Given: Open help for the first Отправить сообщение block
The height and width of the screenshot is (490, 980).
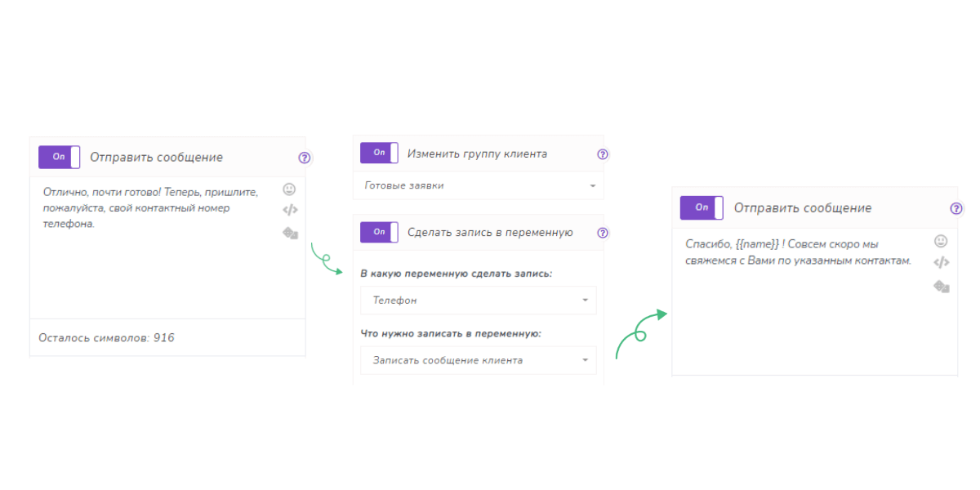Looking at the screenshot, I should click(304, 158).
